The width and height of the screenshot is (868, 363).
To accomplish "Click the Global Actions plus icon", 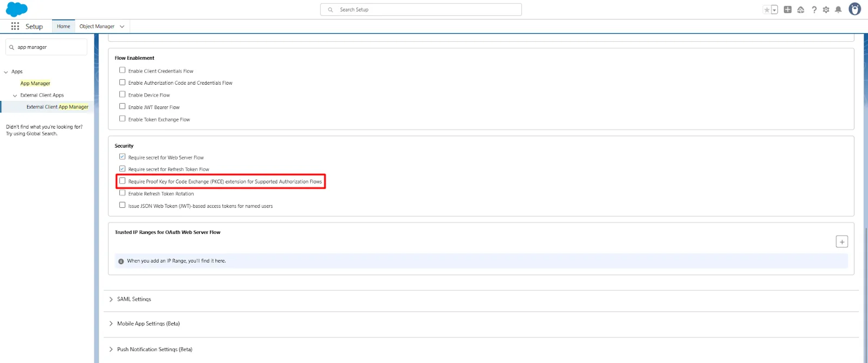I will coord(788,9).
